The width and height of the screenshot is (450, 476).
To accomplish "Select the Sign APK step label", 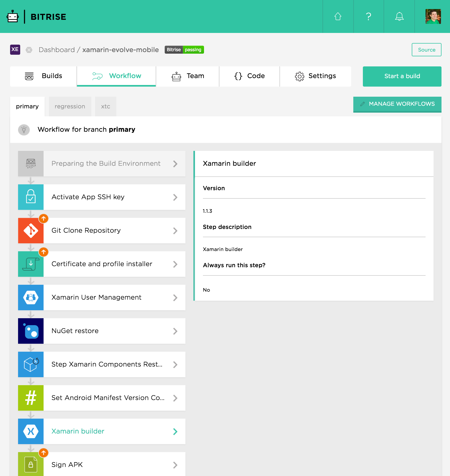I will tap(67, 465).
